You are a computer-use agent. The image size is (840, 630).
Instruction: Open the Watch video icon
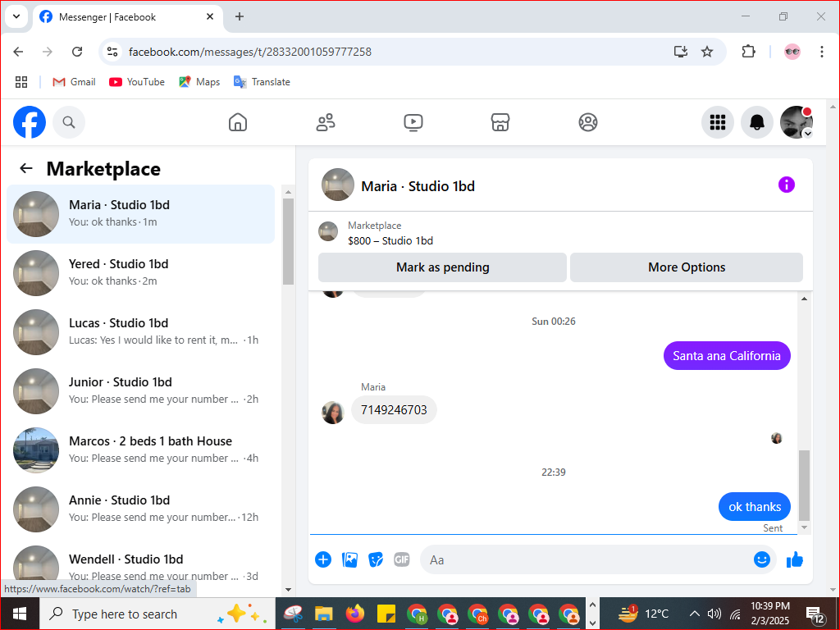click(x=413, y=122)
